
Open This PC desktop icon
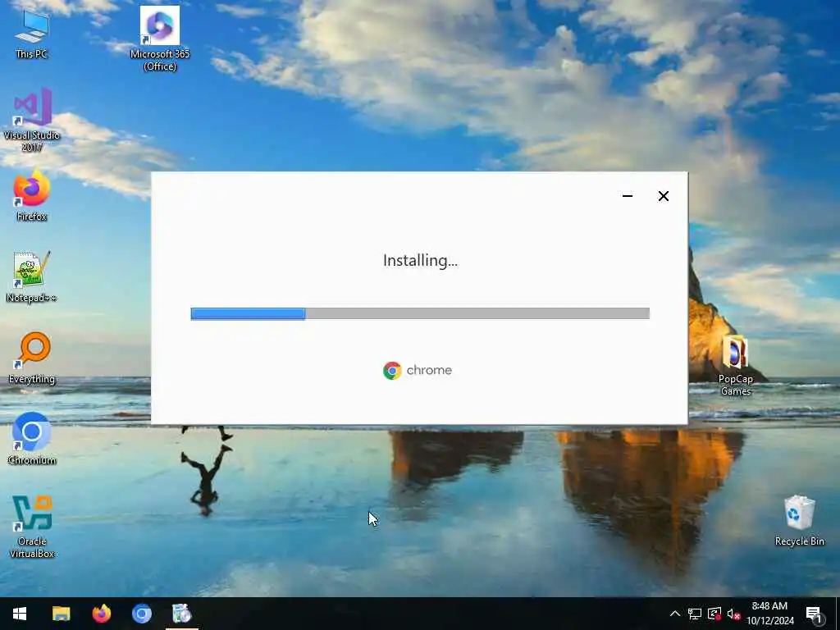click(32, 33)
